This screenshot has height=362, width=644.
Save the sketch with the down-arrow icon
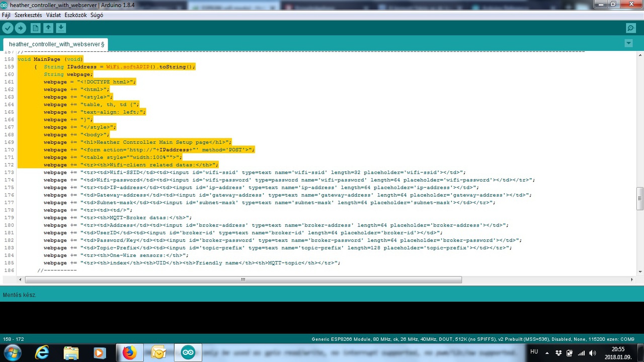click(x=61, y=28)
